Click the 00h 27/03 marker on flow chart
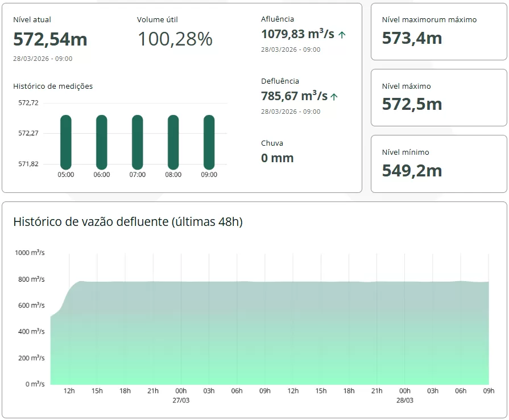This screenshot has width=509, height=420. [x=181, y=395]
